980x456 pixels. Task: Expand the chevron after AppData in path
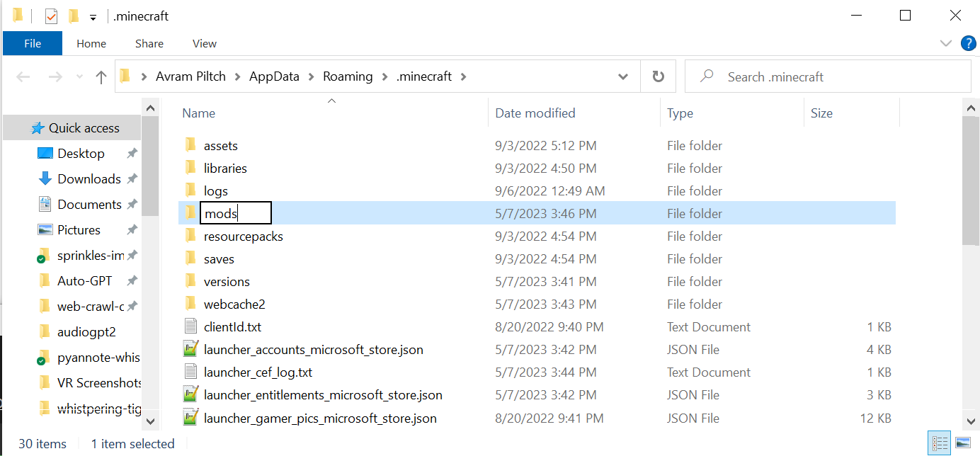[x=312, y=76]
